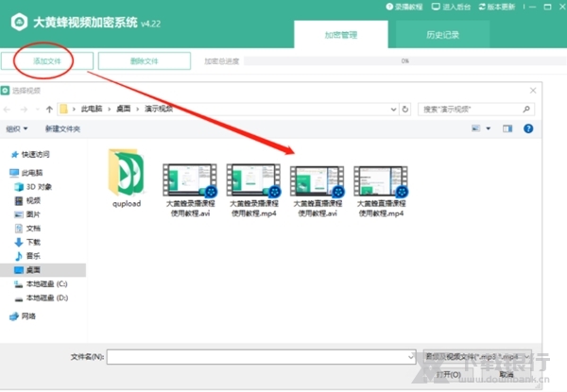This screenshot has width=567, height=392.
Task: Click 新建文件夹 in the toolbar
Action: pos(62,128)
